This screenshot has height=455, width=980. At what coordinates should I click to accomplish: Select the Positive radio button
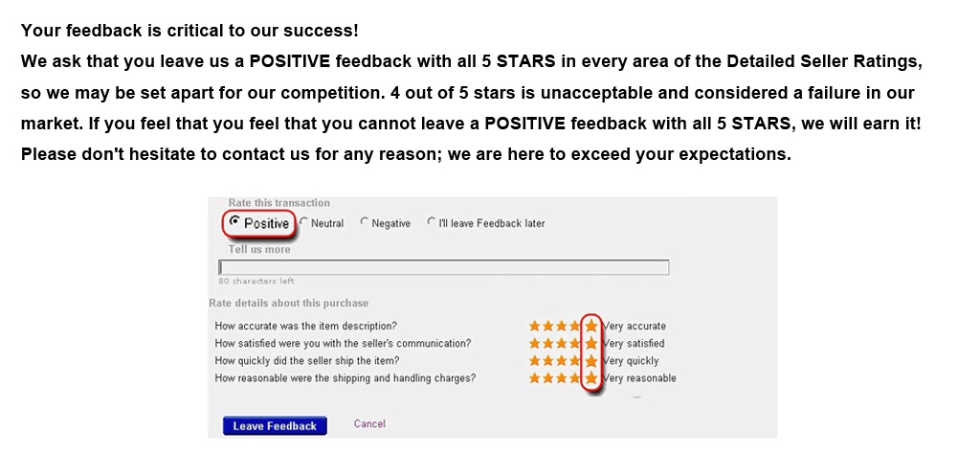pyautogui.click(x=235, y=222)
